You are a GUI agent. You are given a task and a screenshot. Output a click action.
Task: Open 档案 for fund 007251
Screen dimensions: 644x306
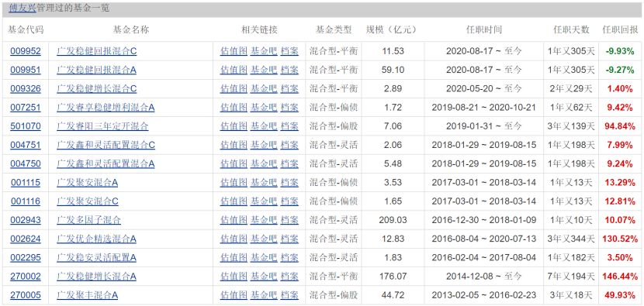[x=289, y=108]
